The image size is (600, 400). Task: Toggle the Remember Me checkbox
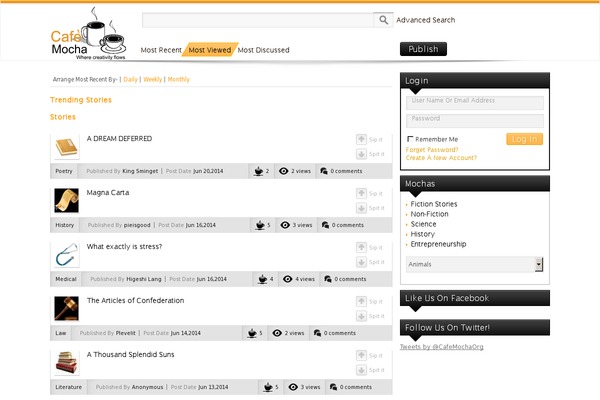click(410, 139)
